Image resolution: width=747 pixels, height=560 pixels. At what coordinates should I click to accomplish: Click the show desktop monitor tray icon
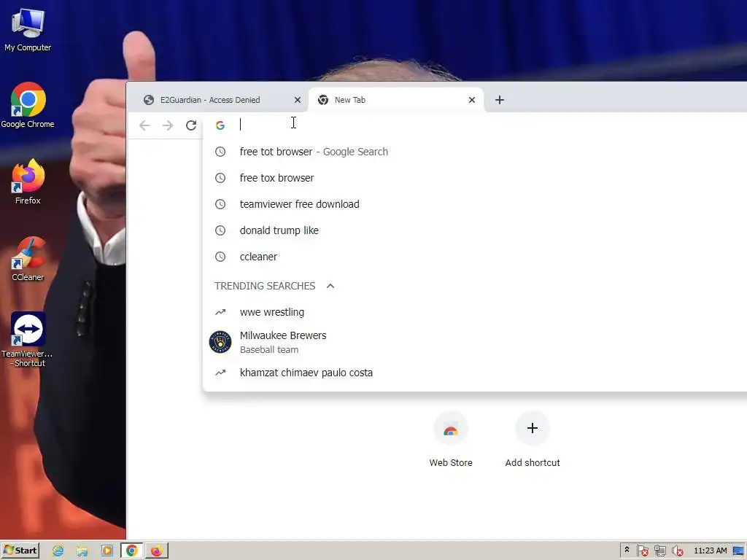(x=739, y=551)
